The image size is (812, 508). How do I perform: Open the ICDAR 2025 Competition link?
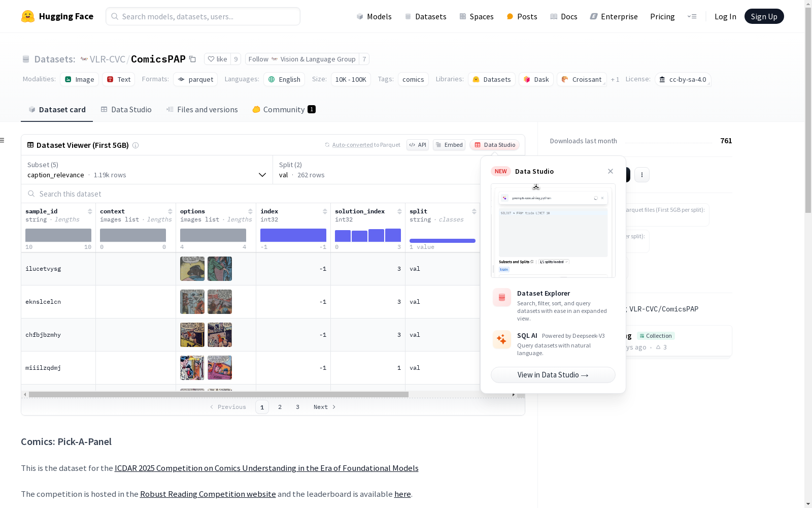(266, 468)
